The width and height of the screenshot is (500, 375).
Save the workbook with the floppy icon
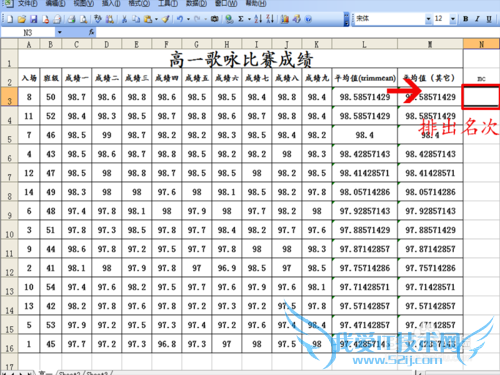tap(34, 19)
